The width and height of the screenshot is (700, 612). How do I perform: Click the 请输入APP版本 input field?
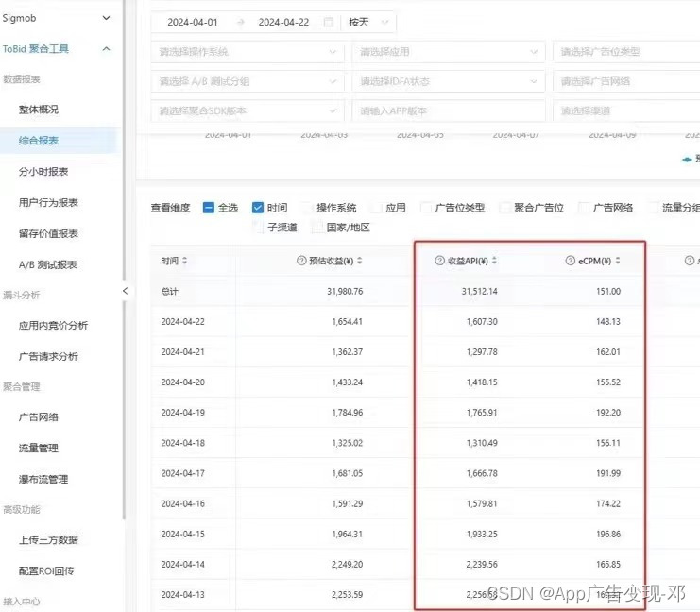coord(448,110)
